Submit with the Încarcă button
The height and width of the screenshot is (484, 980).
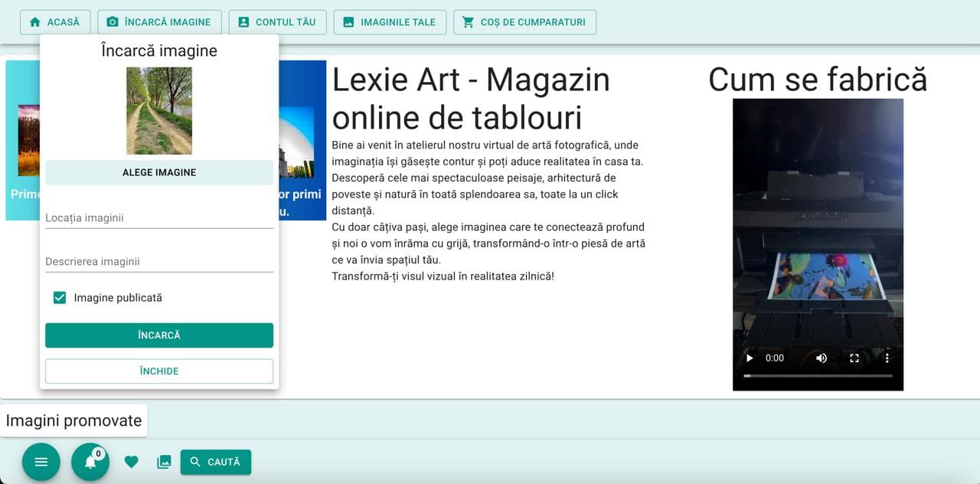(x=159, y=335)
